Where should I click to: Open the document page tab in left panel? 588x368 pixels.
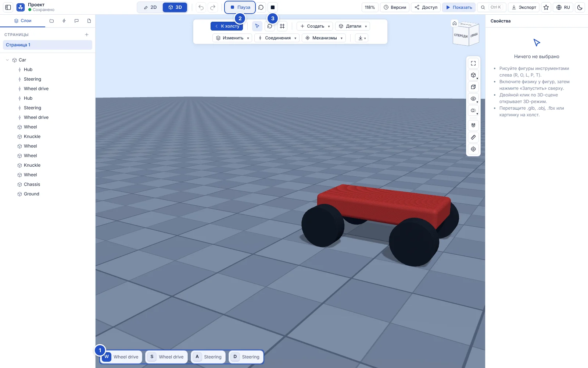click(89, 21)
